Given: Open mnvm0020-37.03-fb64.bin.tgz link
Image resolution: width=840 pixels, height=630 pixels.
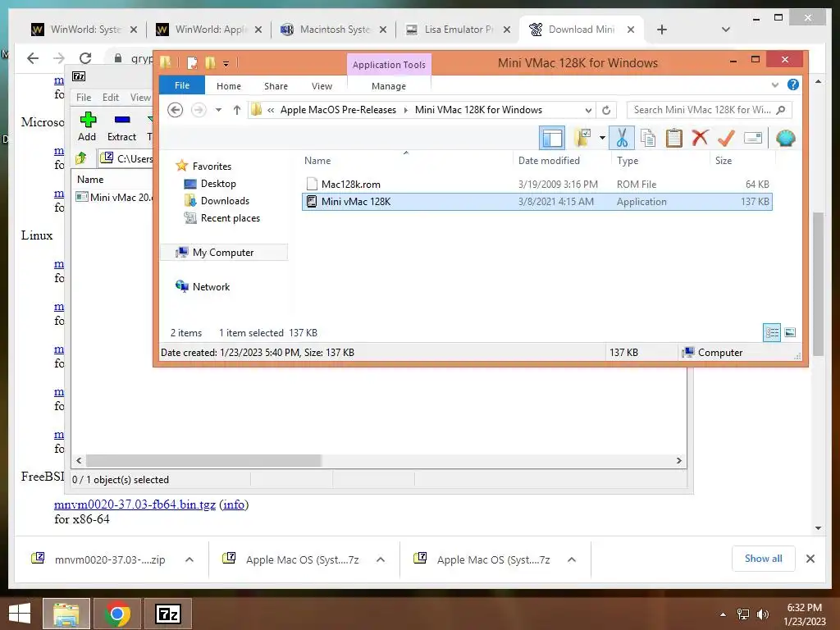Looking at the screenshot, I should point(135,504).
